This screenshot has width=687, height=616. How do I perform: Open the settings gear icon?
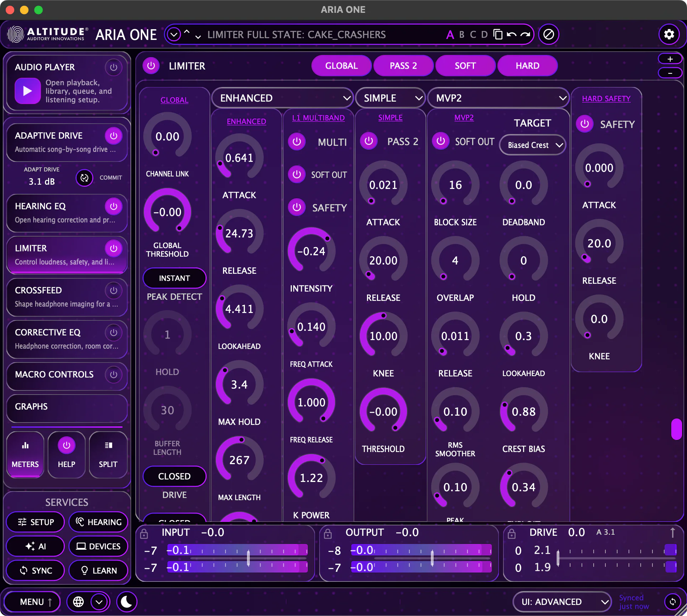click(x=669, y=34)
